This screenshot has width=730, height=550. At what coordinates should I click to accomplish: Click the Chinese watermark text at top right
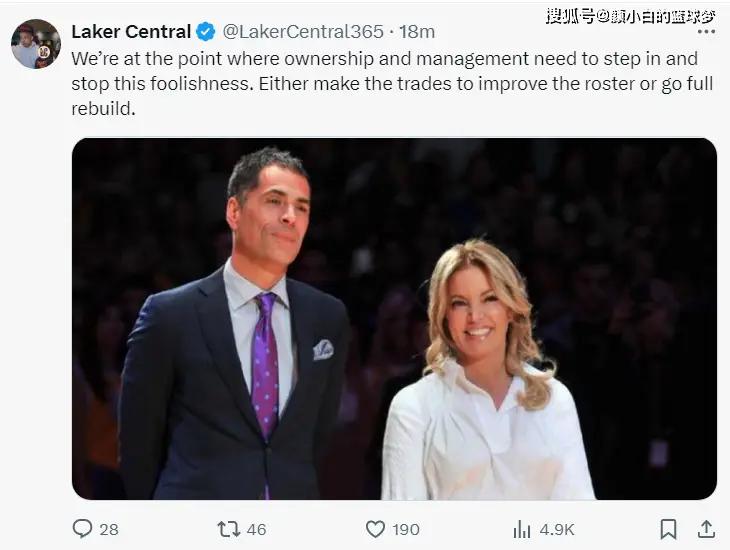tap(631, 15)
